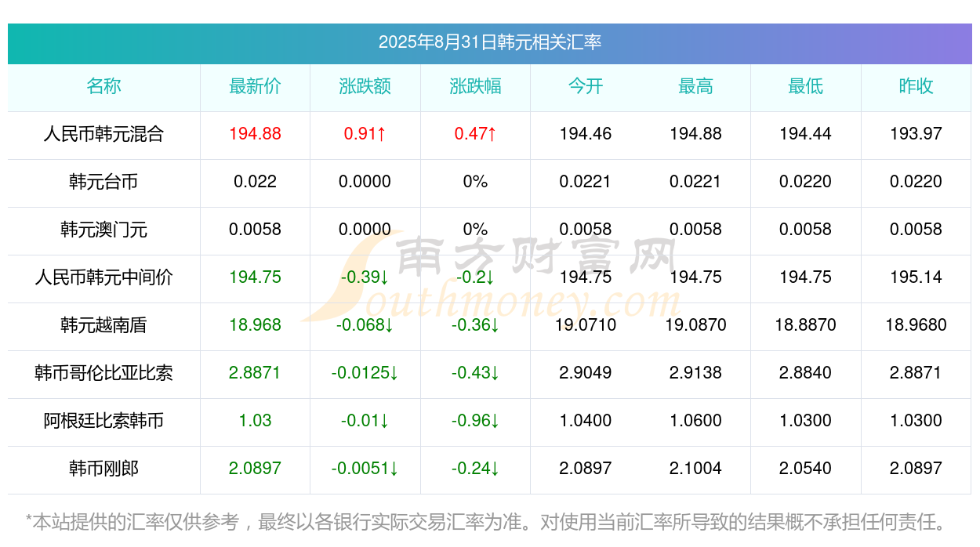The width and height of the screenshot is (980, 547).
Task: Select latest price 0.022 for 韩元台币
Action: [x=255, y=182]
